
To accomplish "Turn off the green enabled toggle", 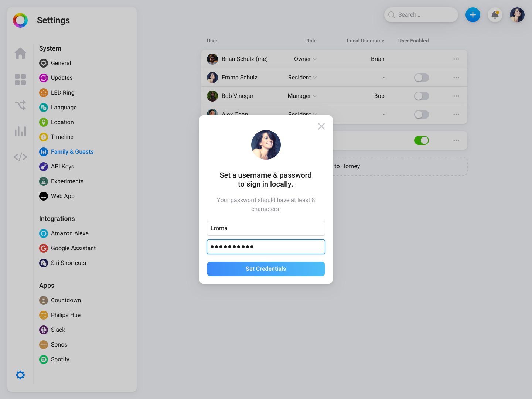I will (x=421, y=140).
